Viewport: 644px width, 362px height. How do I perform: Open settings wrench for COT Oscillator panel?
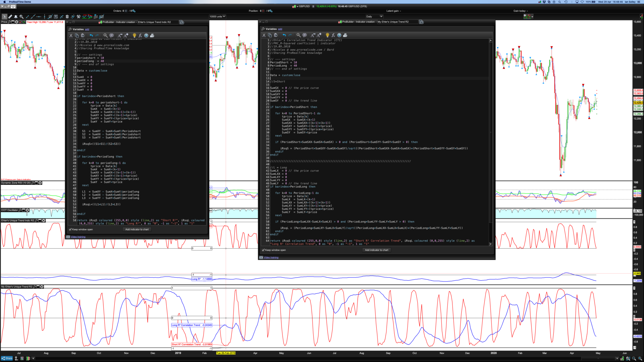point(20,210)
